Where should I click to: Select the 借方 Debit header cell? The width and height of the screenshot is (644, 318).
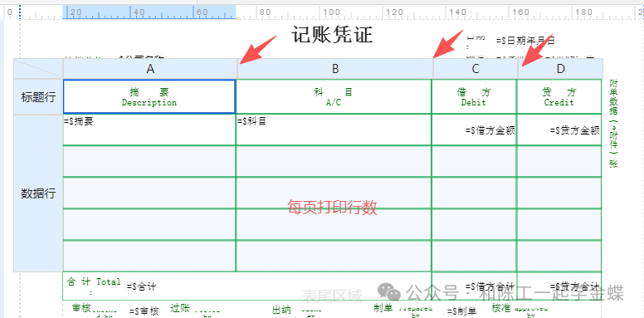click(474, 96)
